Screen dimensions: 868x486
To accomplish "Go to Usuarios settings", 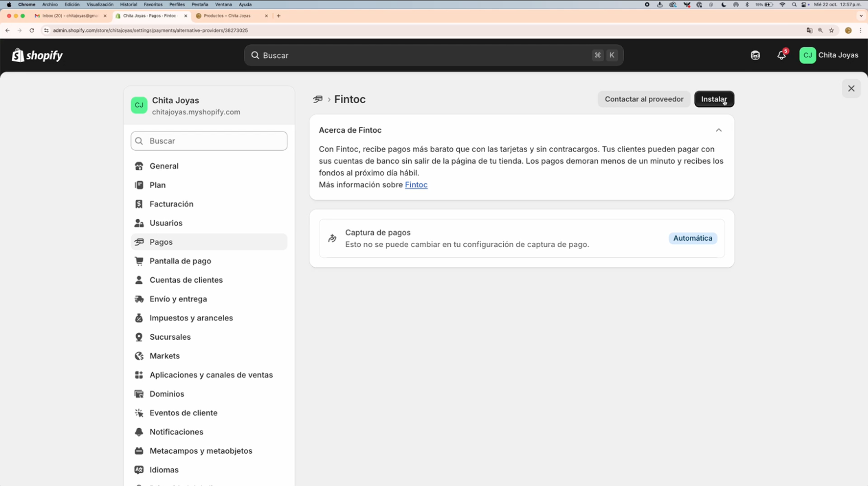I will [x=209, y=223].
